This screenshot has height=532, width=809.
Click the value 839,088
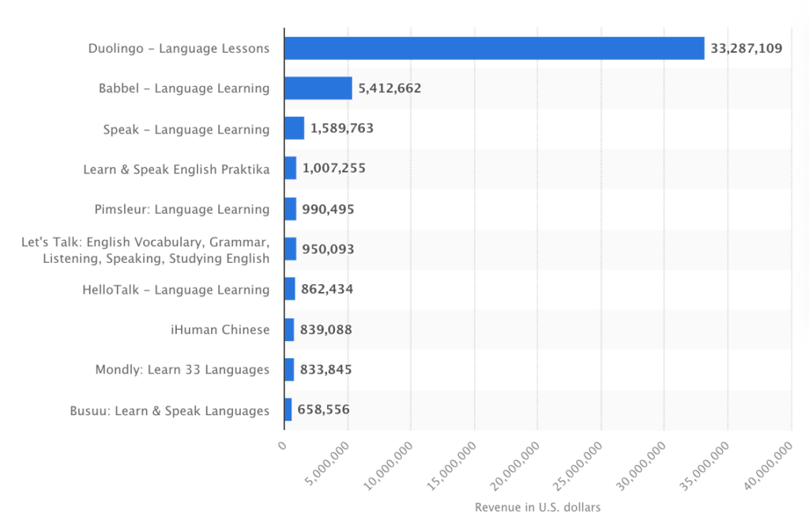(x=326, y=329)
